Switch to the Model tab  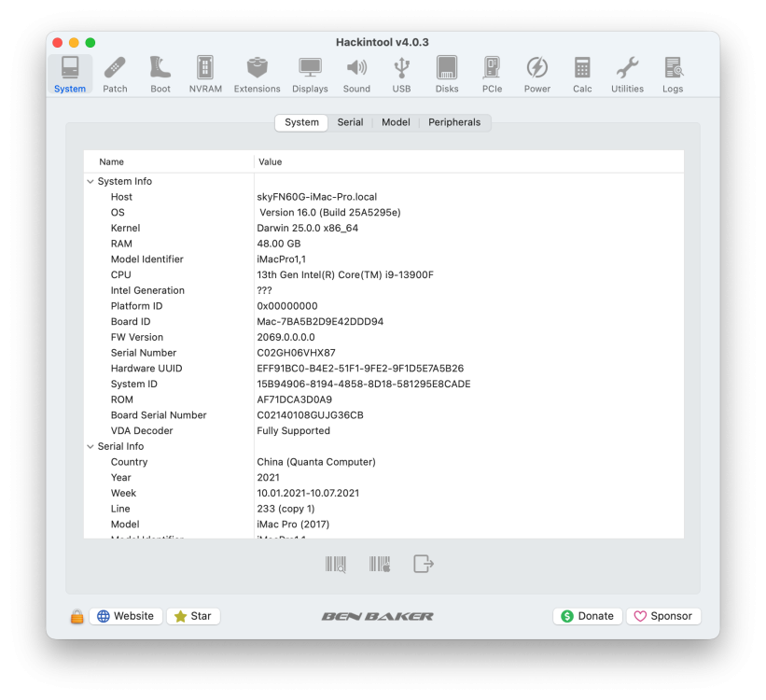point(396,122)
